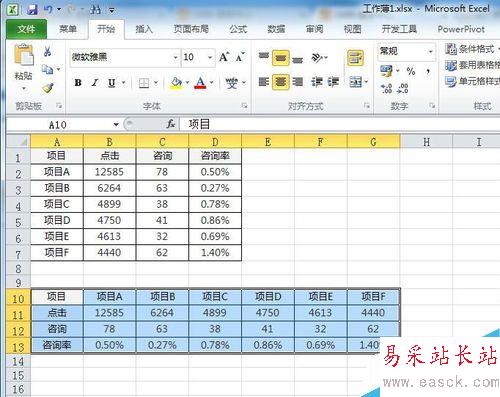Open underline style dropdown arrow

124,83
